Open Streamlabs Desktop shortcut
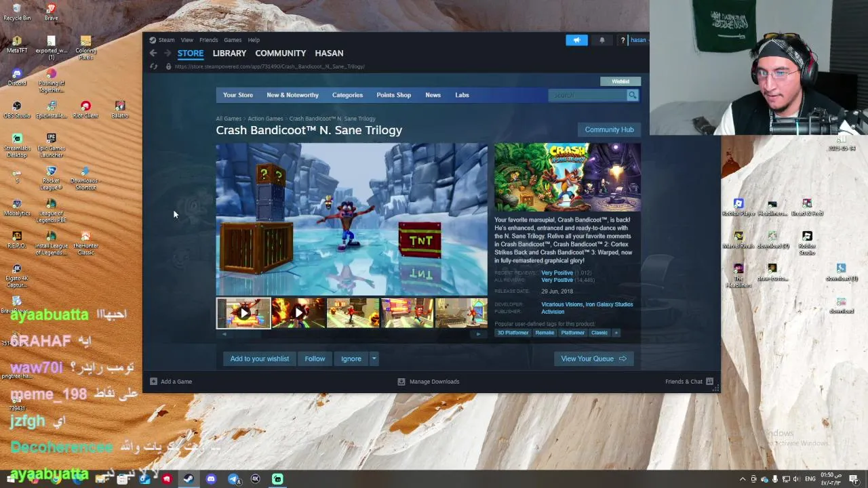Screen dimensions: 868x488 pyautogui.click(x=17, y=145)
